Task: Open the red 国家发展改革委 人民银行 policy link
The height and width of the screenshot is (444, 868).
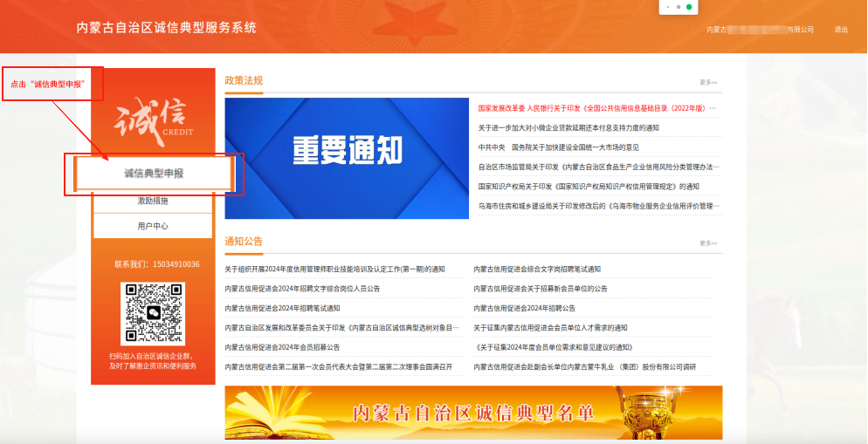Action: click(596, 109)
